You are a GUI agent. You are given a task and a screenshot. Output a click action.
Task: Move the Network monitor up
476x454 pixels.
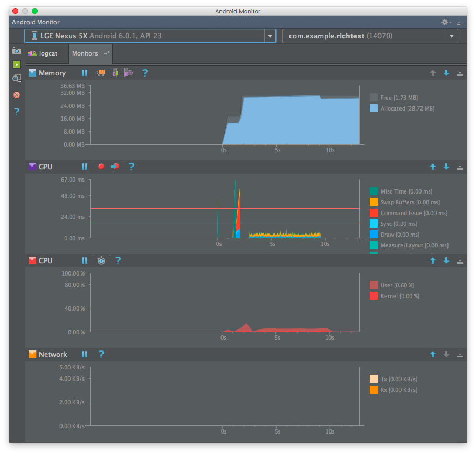433,354
